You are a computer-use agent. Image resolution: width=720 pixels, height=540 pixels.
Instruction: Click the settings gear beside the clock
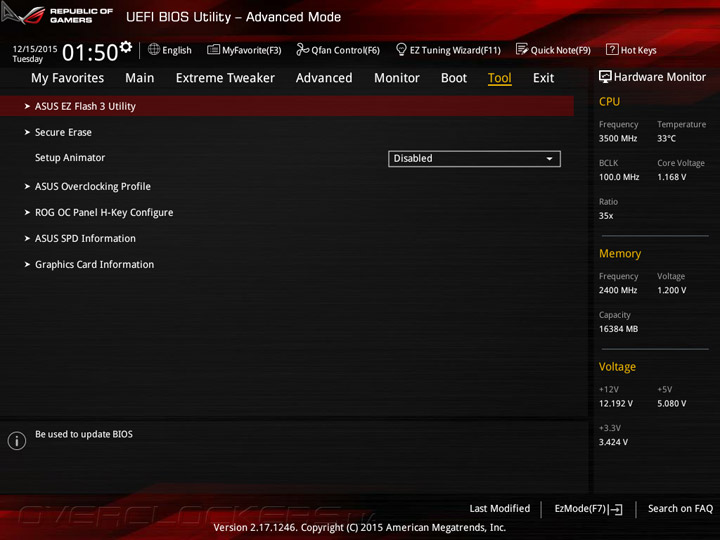(126, 46)
